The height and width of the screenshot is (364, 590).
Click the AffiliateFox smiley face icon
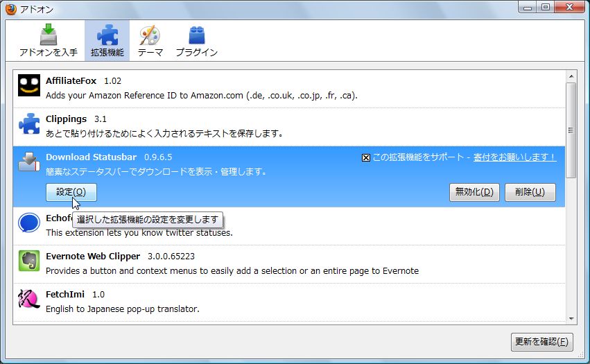coord(29,85)
